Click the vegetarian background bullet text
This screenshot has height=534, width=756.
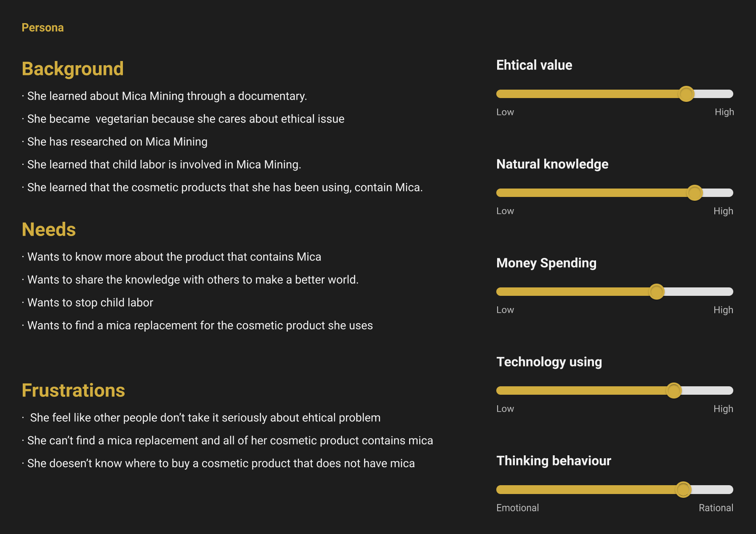186,119
